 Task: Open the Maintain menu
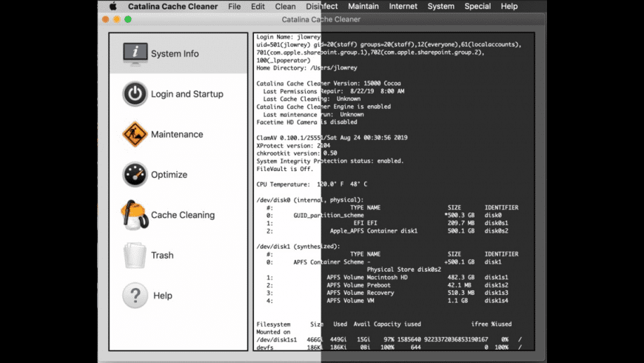point(363,6)
